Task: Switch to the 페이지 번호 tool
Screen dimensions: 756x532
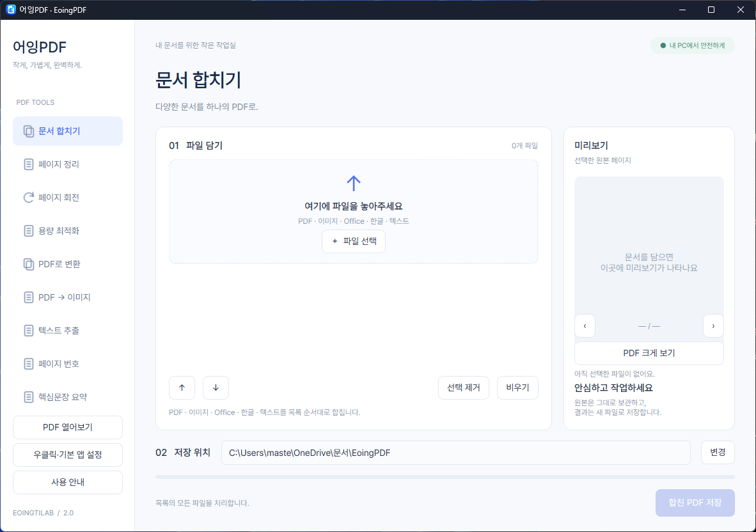Action: pyautogui.click(x=68, y=364)
